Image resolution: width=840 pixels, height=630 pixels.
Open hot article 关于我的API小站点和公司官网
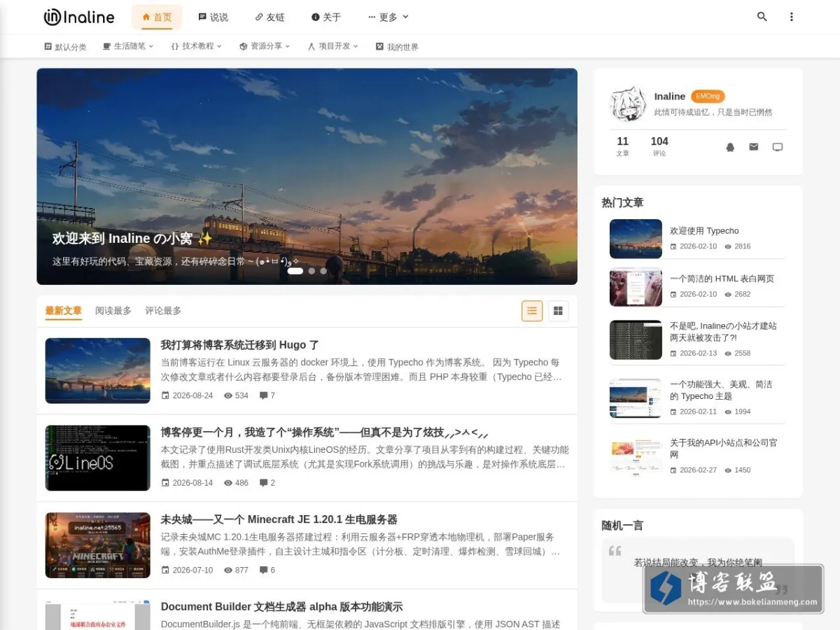(723, 449)
